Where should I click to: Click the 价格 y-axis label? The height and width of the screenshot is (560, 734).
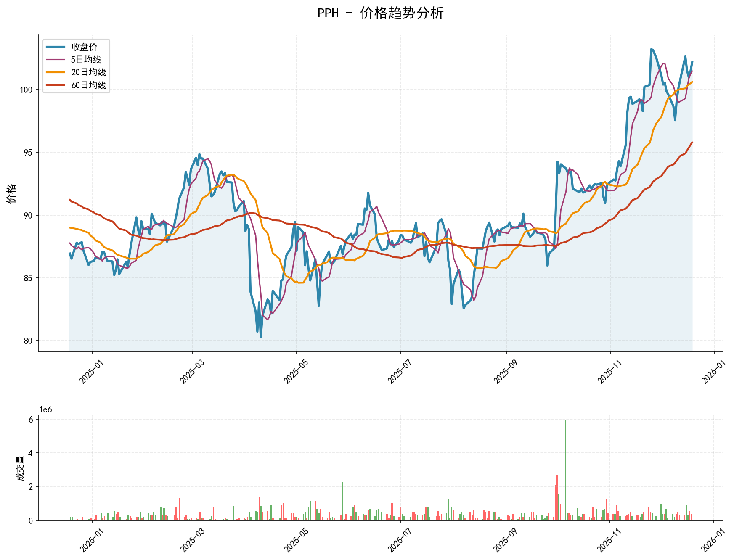[x=12, y=193]
